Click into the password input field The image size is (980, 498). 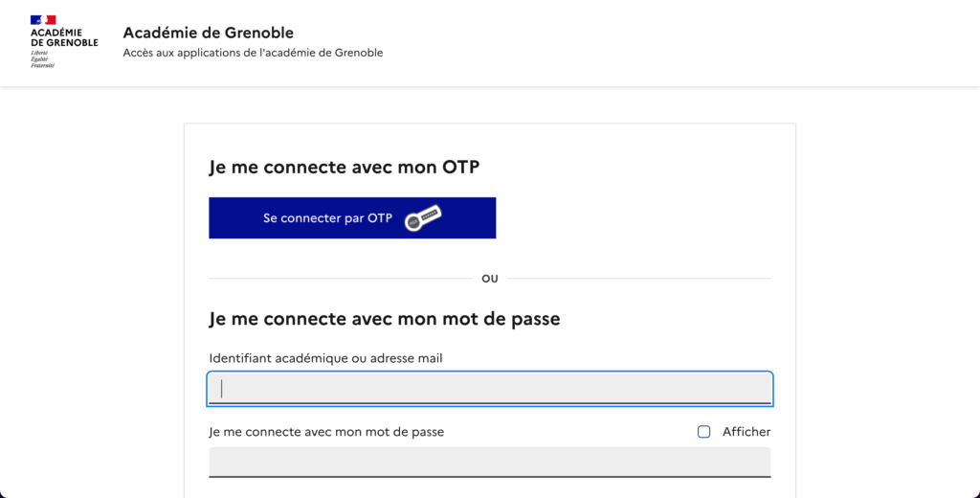489,462
